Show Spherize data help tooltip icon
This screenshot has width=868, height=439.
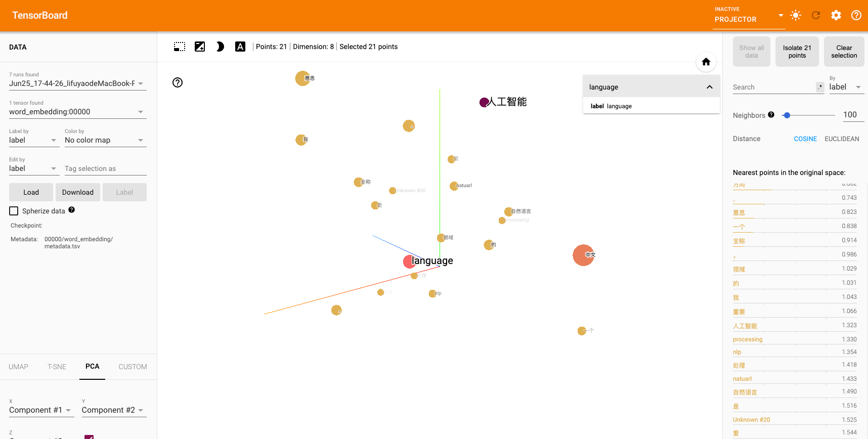[72, 210]
